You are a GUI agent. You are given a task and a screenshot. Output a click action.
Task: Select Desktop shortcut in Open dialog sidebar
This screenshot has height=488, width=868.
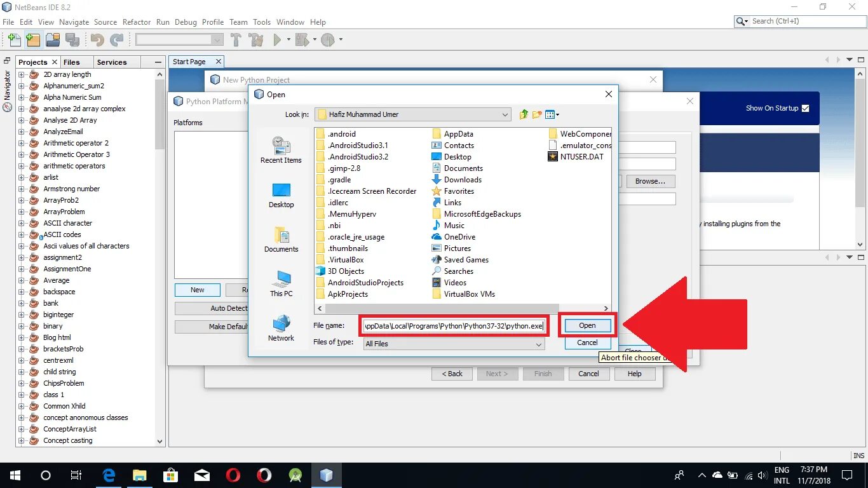pyautogui.click(x=281, y=195)
